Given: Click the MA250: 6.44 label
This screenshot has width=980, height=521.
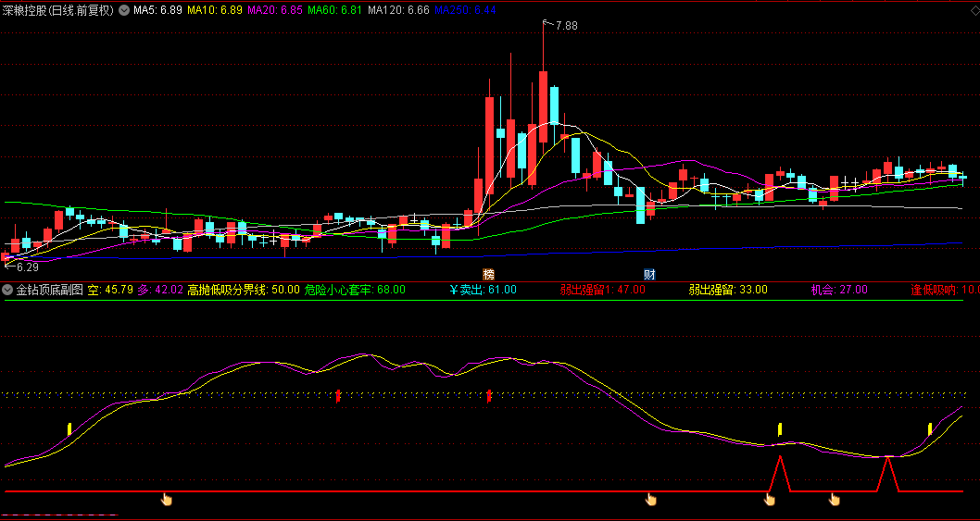Looking at the screenshot, I should click(x=465, y=10).
